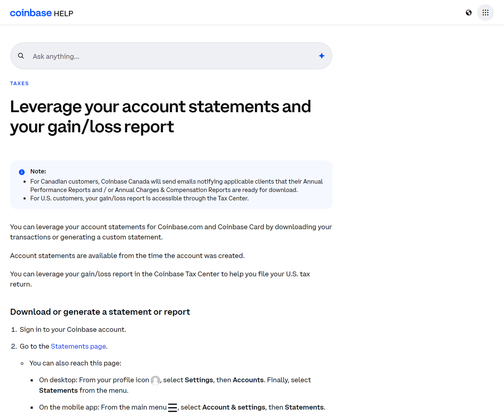The width and height of the screenshot is (504, 420).
Task: Click the blue info icon beside Note
Action: pyautogui.click(x=22, y=172)
